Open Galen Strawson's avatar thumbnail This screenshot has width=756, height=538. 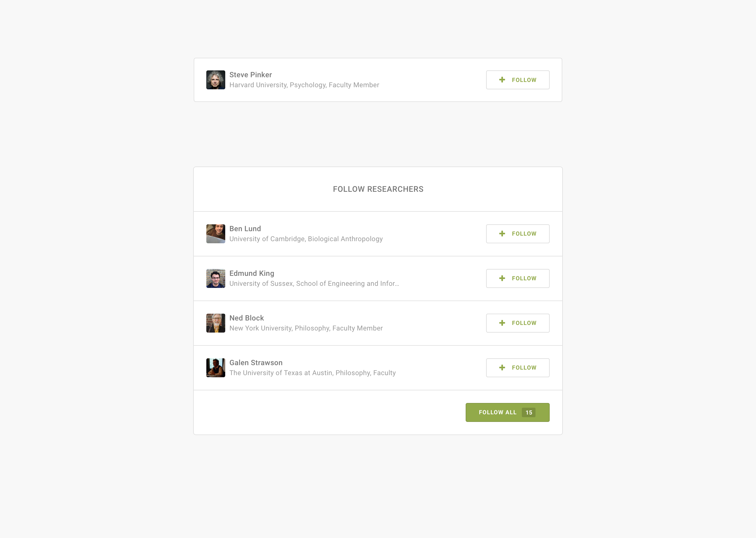(x=216, y=368)
